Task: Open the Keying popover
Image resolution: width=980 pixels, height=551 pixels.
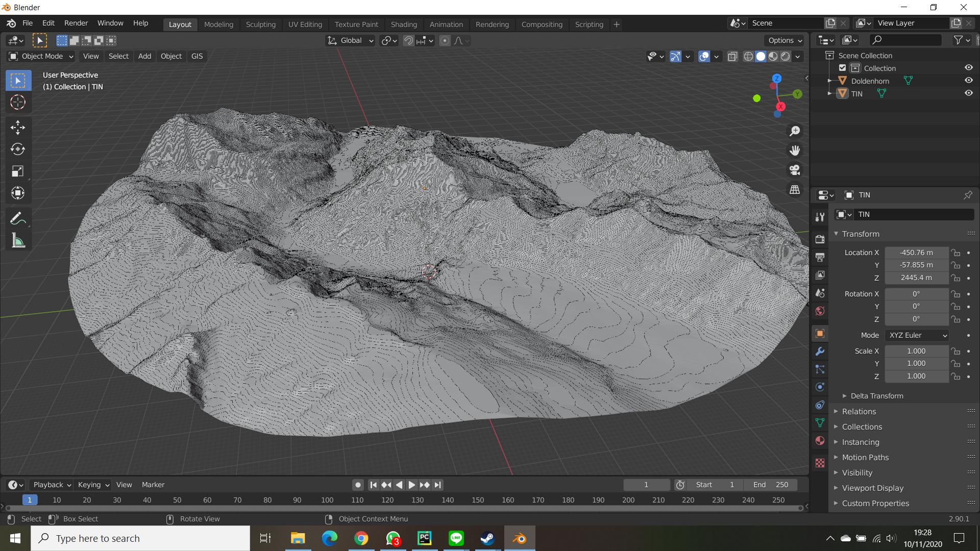Action: 93,485
